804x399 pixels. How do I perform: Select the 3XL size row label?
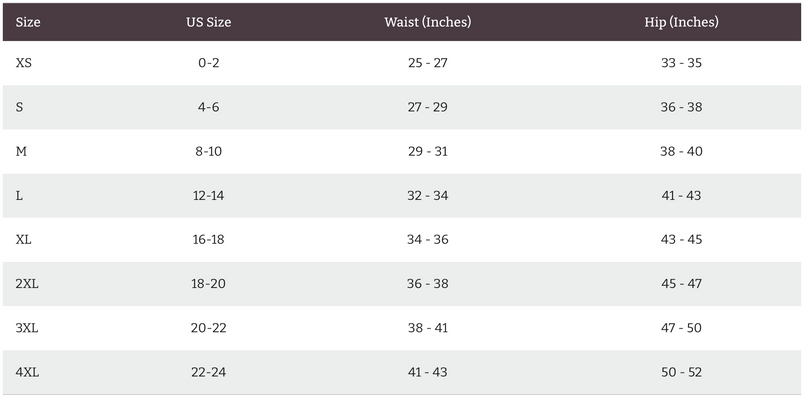click(x=27, y=328)
